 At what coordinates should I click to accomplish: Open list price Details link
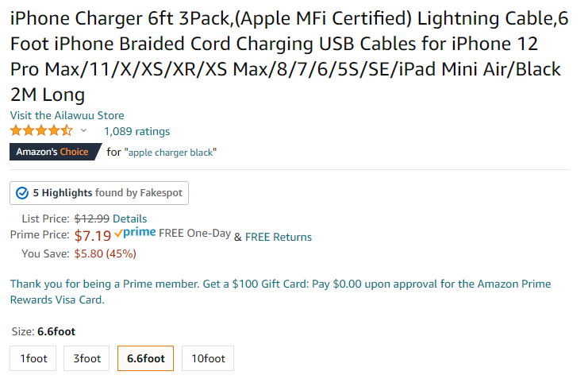(x=130, y=219)
